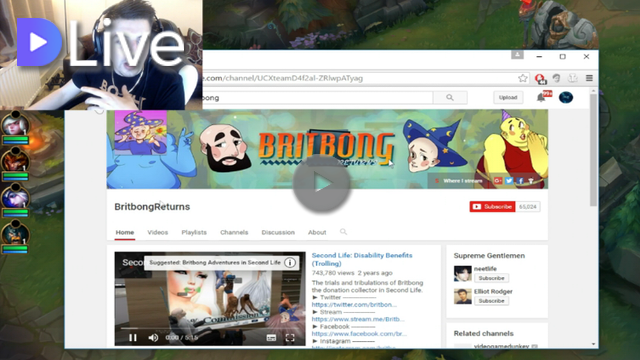Open the neetlife channel name
Image resolution: width=640 pixels, height=360 pixels.
485,269
